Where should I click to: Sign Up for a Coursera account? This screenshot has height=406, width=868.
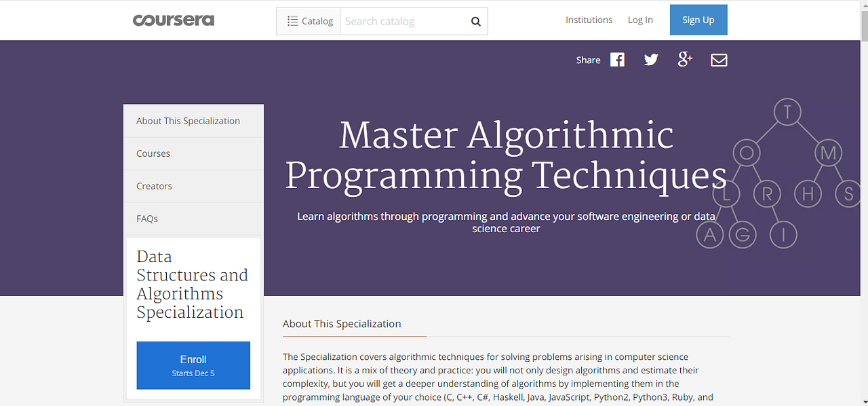coord(698,19)
